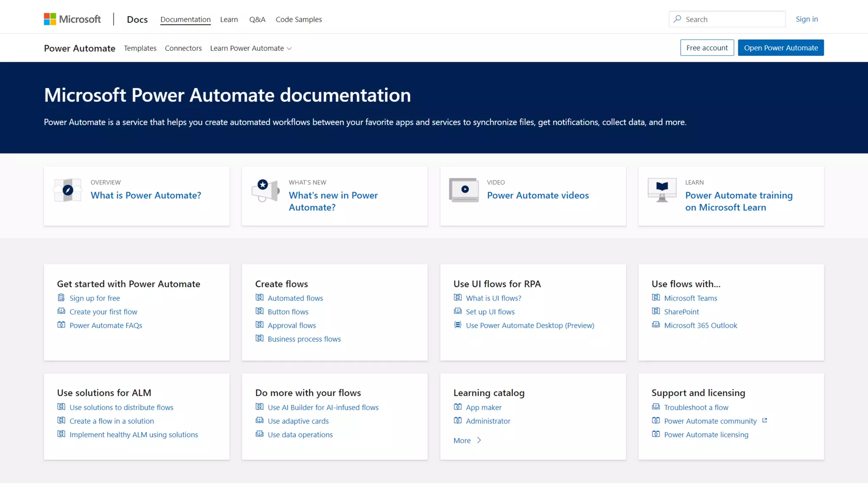Expand More in Learning catalog

point(462,441)
